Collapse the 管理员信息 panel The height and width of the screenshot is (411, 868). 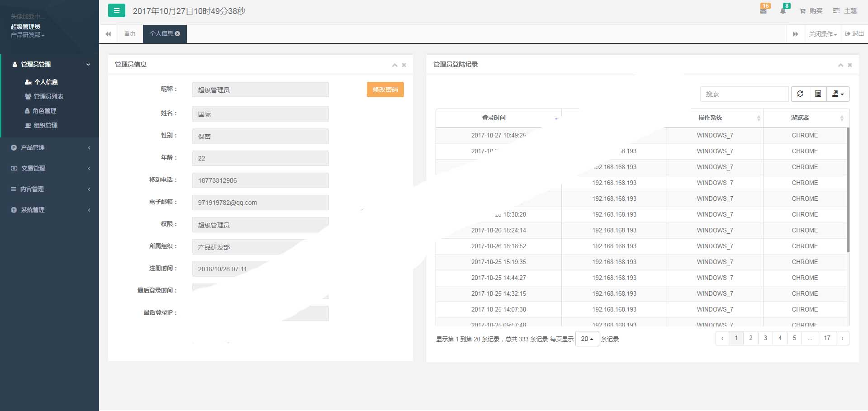pos(394,65)
